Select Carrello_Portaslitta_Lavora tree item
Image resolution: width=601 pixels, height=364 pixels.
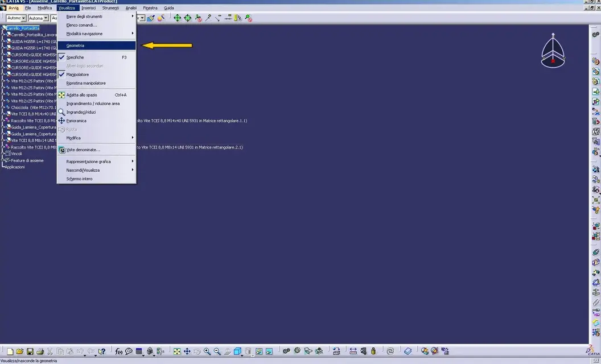tap(34, 35)
